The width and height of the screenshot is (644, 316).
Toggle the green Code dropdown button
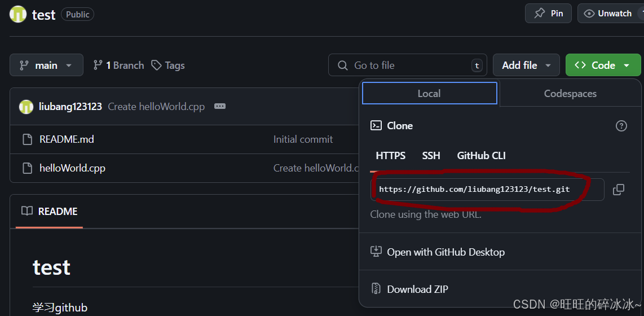[602, 65]
